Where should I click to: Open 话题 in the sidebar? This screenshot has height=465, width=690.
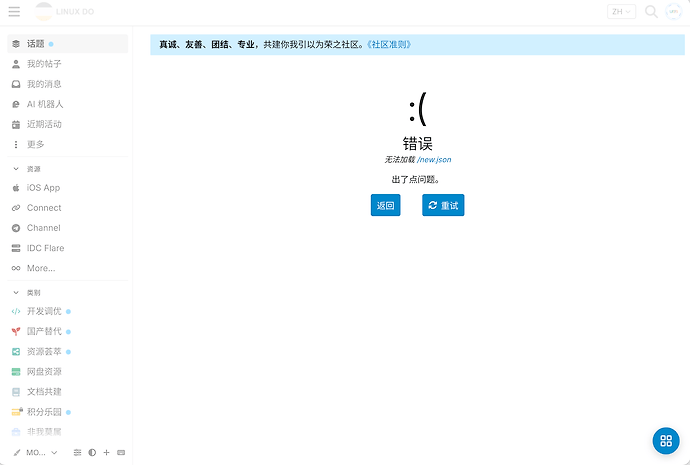pyautogui.click(x=67, y=44)
